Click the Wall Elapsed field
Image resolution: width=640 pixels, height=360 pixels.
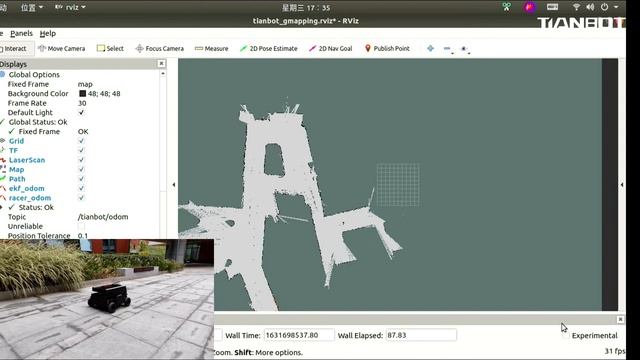pos(421,335)
